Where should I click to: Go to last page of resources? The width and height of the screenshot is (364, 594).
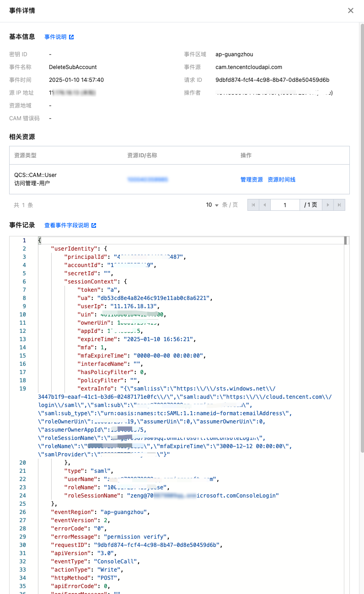point(339,205)
